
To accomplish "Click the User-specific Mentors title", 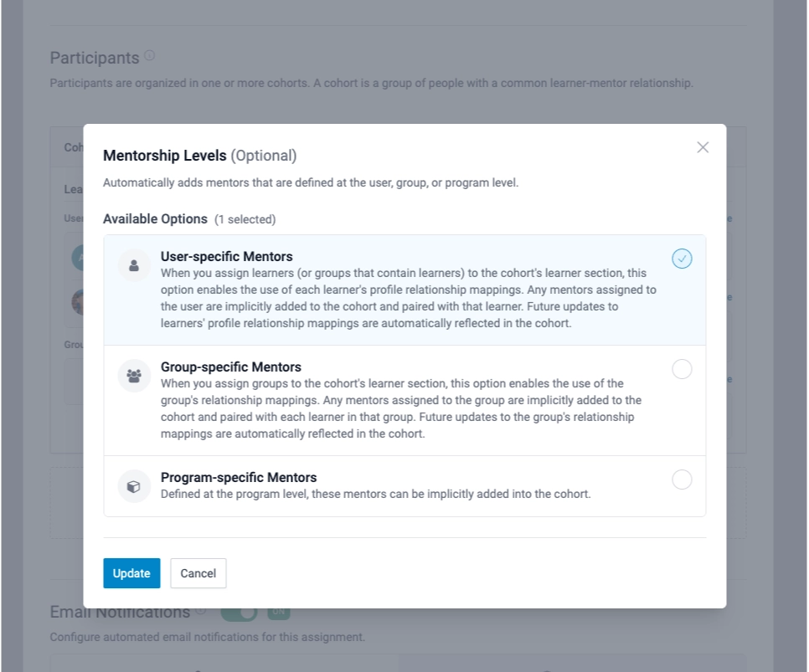I will pos(226,256).
